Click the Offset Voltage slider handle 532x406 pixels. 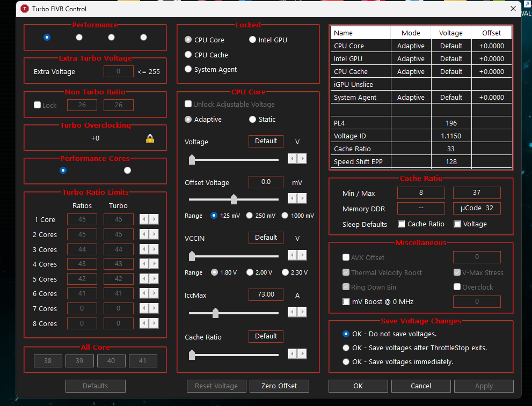234,199
